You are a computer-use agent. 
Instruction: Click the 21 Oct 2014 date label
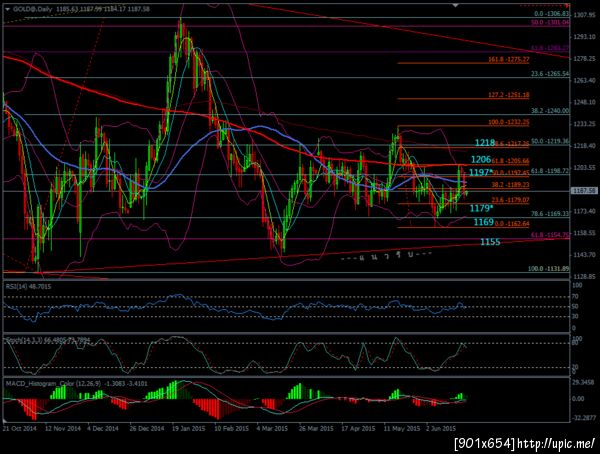click(20, 428)
